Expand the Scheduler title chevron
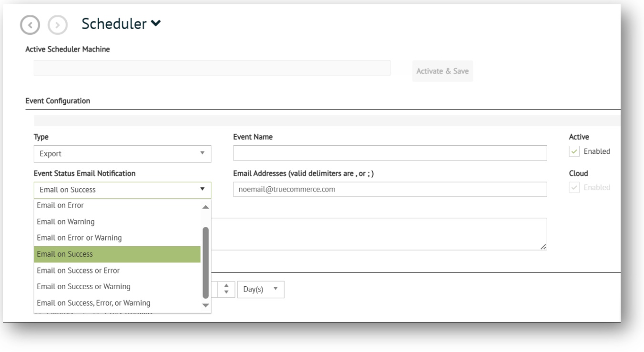 click(x=155, y=24)
